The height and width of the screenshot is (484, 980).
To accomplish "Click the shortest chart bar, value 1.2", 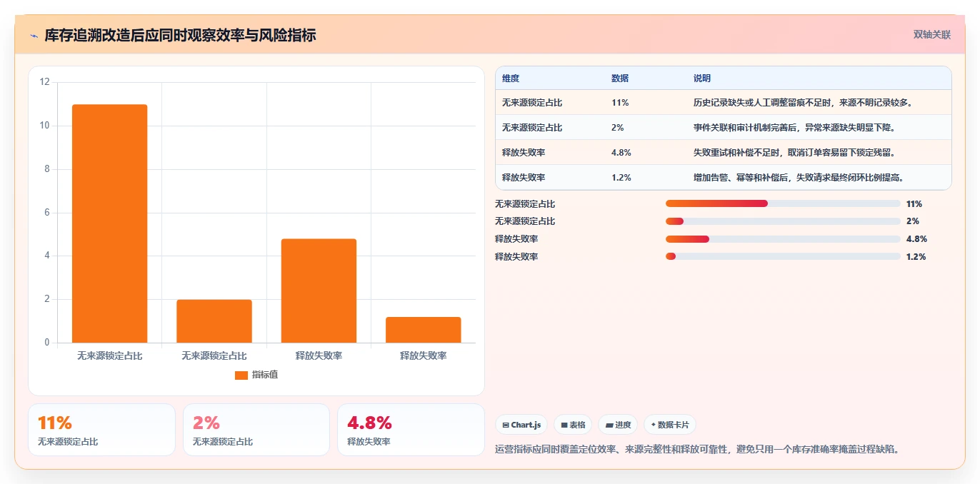I will [423, 330].
